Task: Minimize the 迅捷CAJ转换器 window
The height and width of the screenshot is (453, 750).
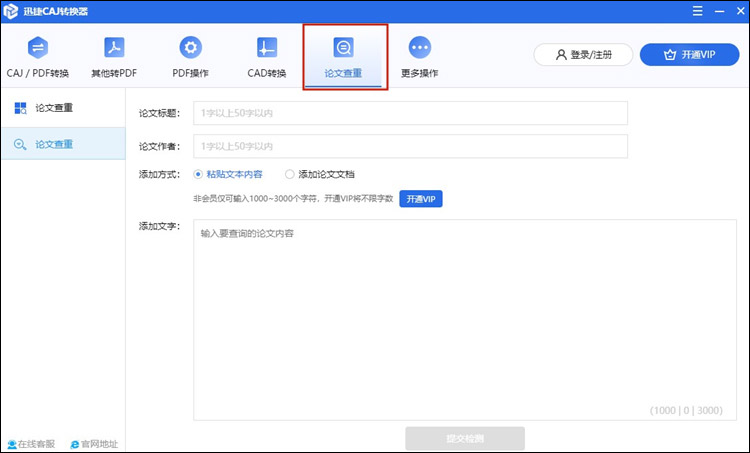Action: click(719, 11)
